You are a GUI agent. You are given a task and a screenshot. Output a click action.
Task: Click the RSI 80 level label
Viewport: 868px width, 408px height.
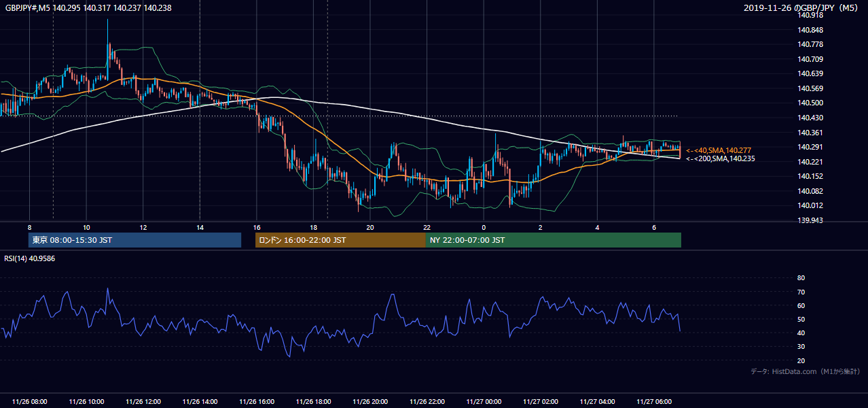point(801,278)
